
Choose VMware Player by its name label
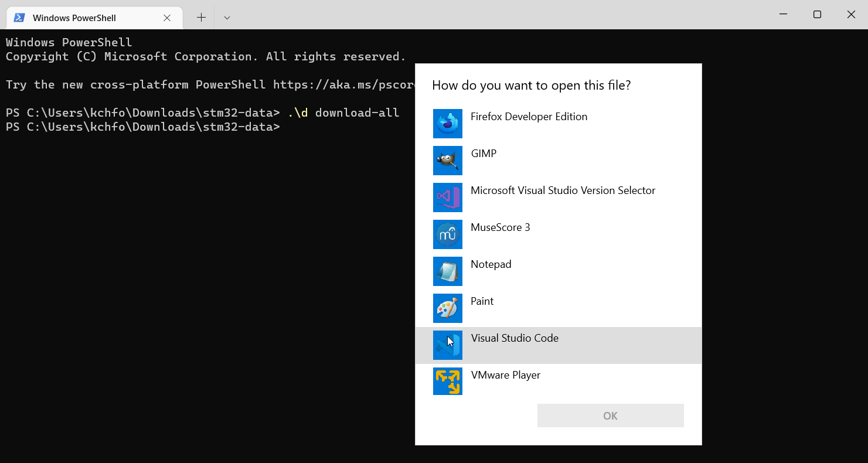[x=505, y=375]
